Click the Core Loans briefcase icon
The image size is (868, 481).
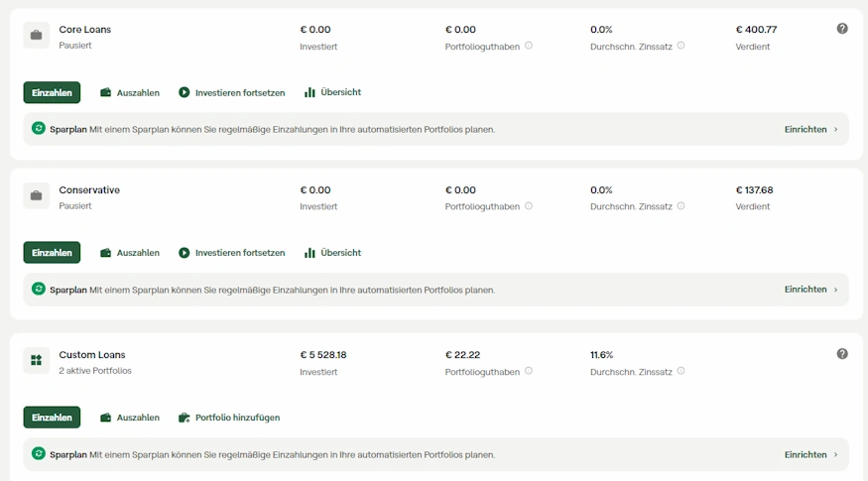tap(37, 36)
